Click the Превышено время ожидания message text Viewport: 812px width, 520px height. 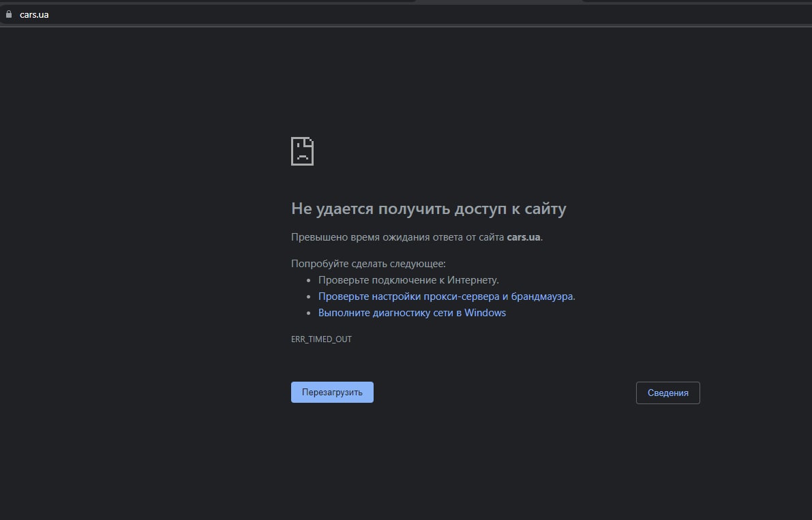pos(398,237)
